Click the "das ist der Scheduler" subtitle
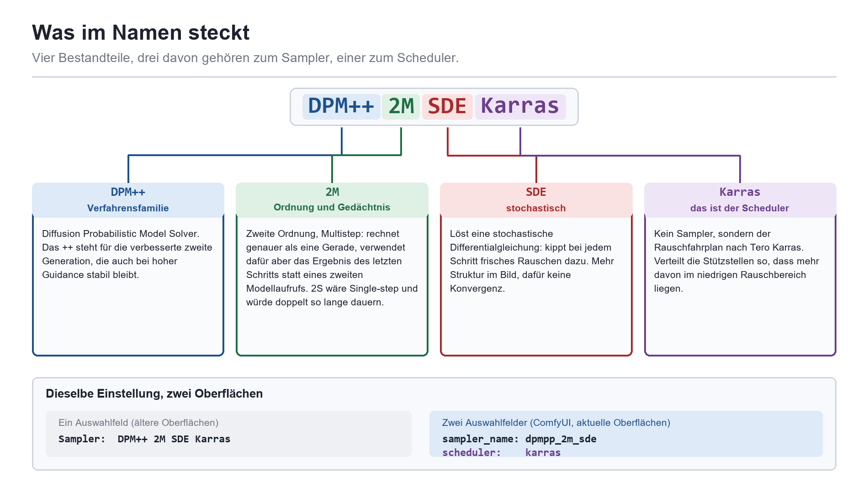 (740, 208)
